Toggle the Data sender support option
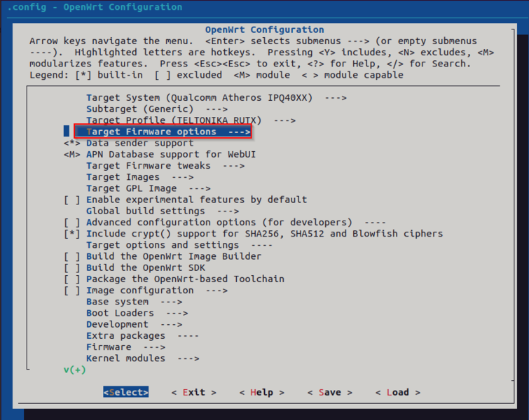The image size is (529, 420). (x=71, y=143)
